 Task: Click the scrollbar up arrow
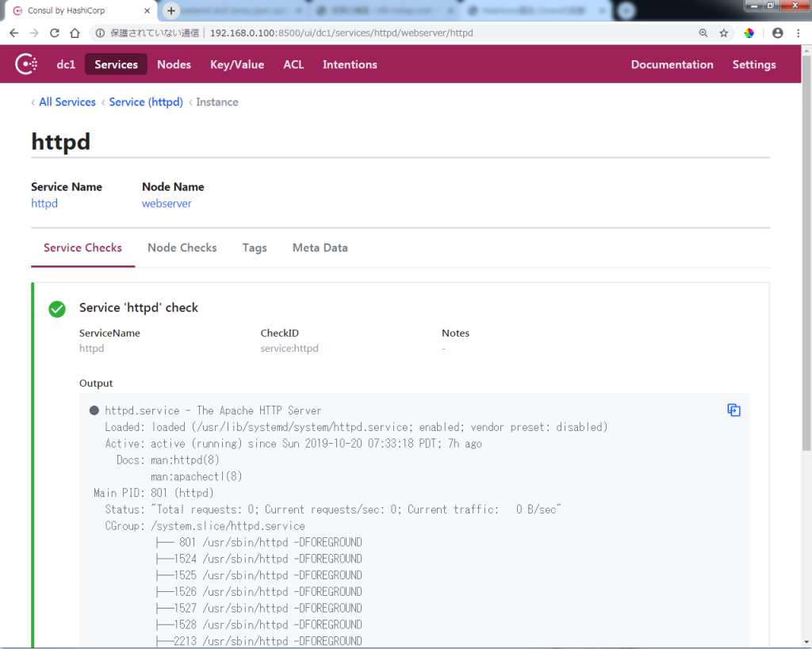coord(806,50)
